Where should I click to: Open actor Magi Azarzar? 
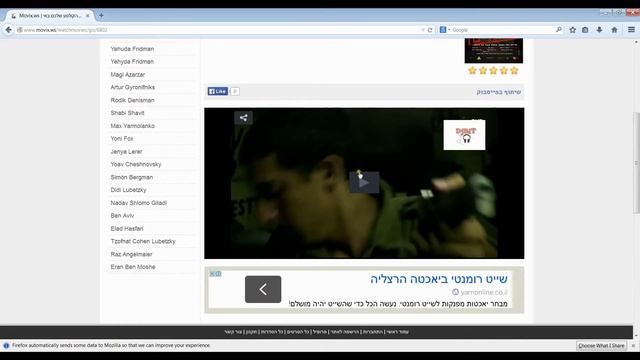(128, 75)
